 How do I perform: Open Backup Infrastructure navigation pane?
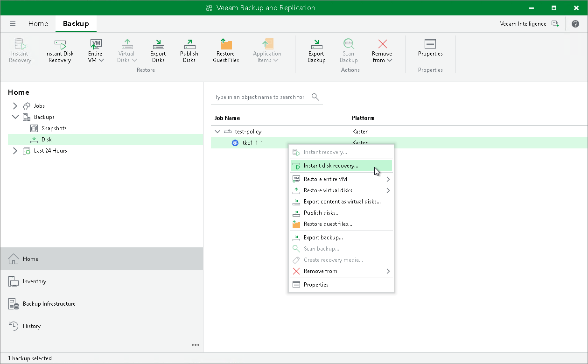point(102,304)
